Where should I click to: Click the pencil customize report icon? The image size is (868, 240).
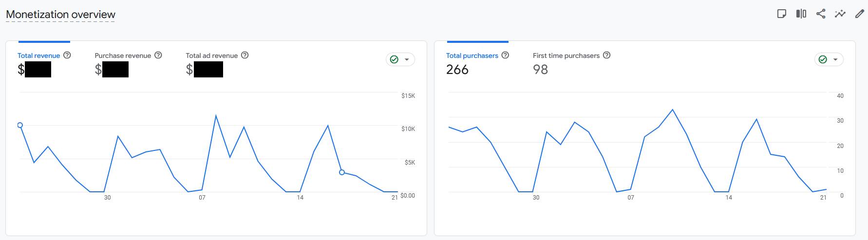860,14
